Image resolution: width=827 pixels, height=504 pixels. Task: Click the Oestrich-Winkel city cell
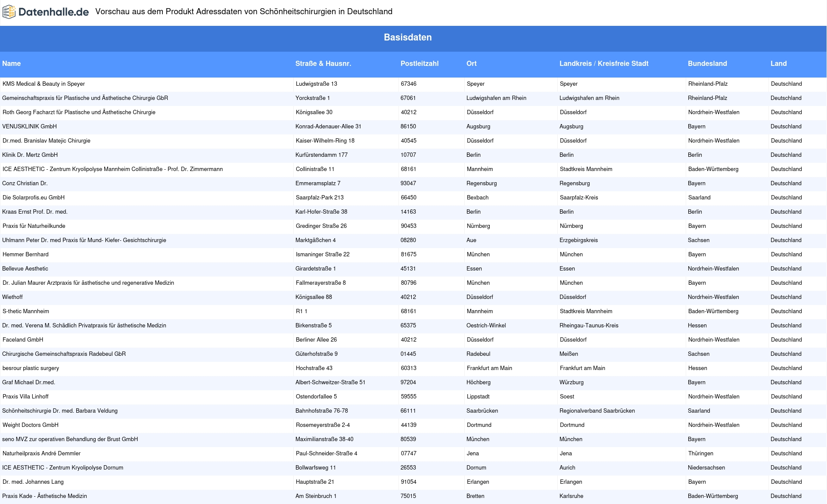[486, 326]
